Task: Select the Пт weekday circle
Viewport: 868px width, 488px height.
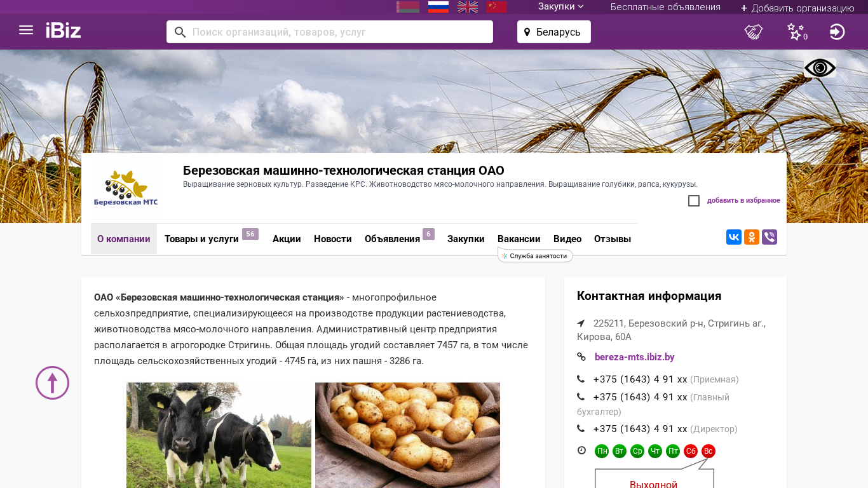Action: (x=673, y=451)
